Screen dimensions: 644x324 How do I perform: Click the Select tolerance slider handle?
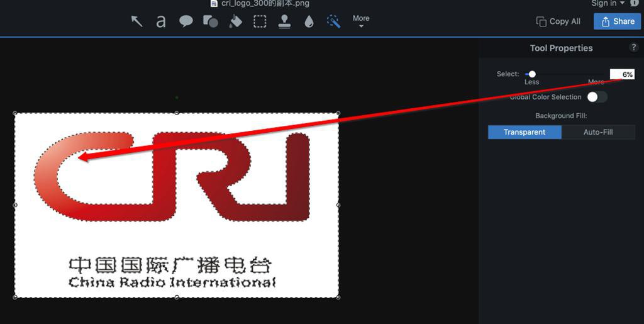click(x=532, y=74)
